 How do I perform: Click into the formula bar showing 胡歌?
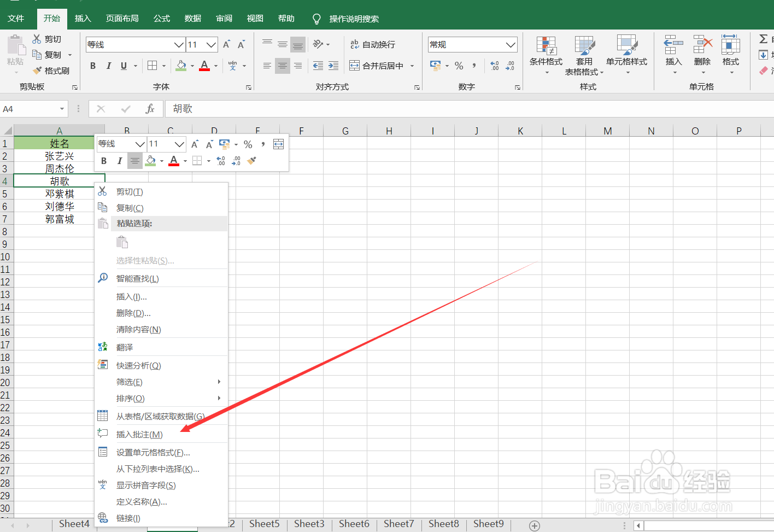[469, 109]
